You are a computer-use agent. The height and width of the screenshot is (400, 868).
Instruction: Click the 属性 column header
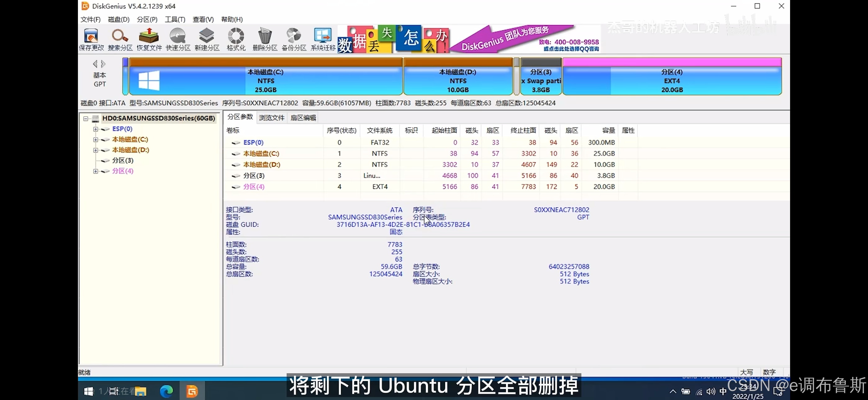coord(628,130)
